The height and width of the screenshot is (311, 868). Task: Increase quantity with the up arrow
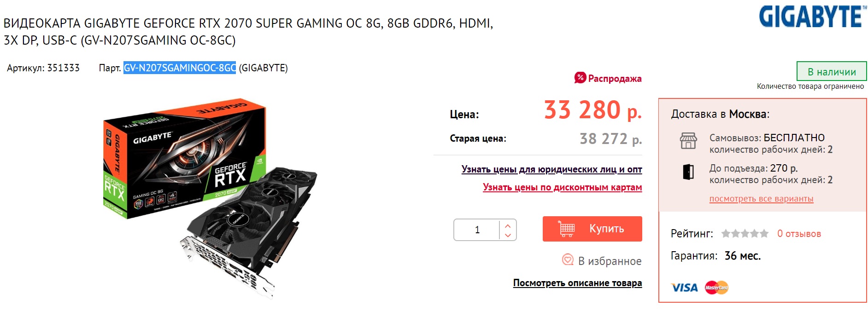(508, 225)
